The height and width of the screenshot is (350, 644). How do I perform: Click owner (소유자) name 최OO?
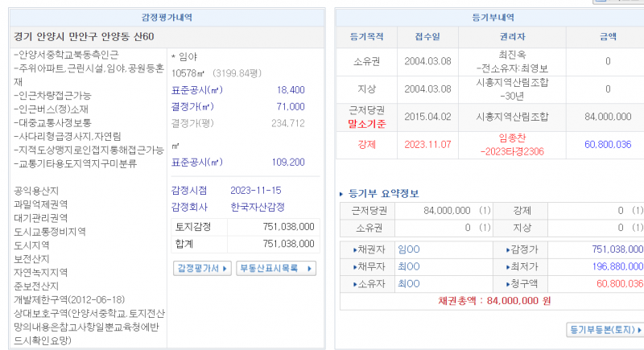[409, 283]
